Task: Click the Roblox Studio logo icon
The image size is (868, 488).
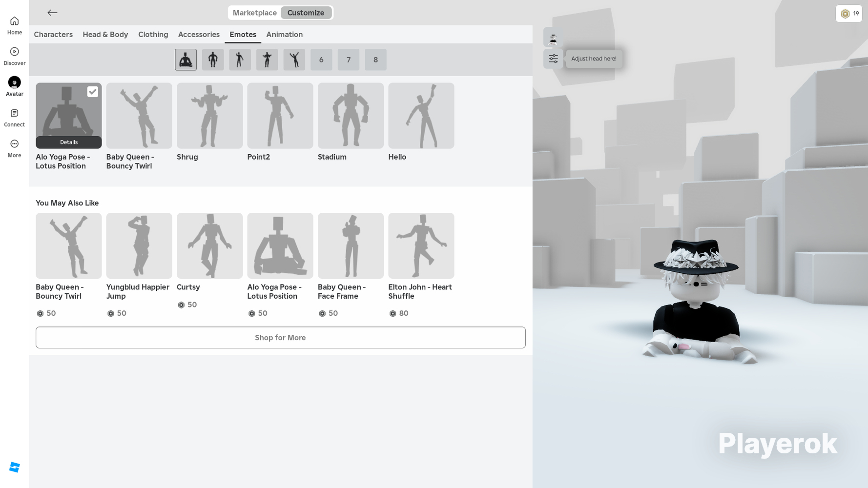Action: click(x=15, y=468)
